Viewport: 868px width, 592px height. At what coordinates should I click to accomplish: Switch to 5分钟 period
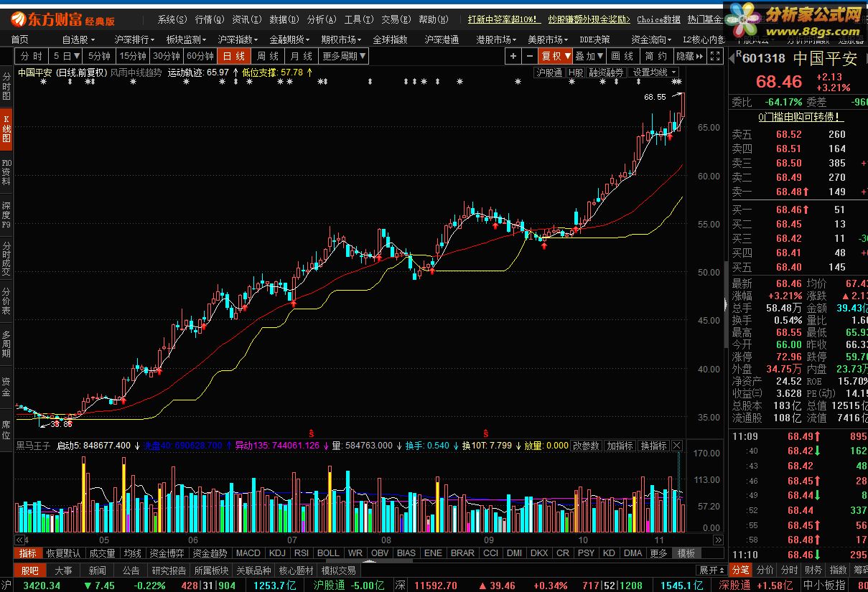[x=99, y=56]
